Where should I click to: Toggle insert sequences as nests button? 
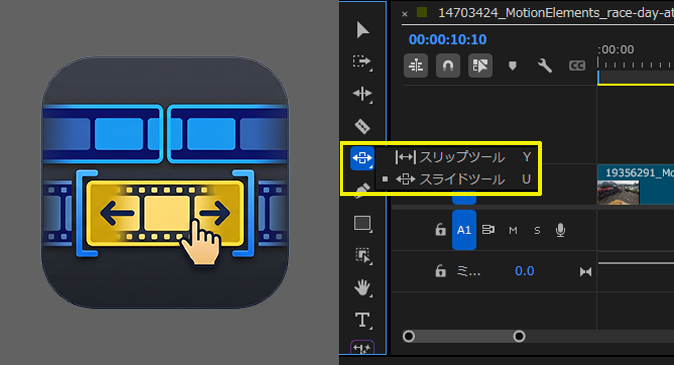click(x=416, y=66)
